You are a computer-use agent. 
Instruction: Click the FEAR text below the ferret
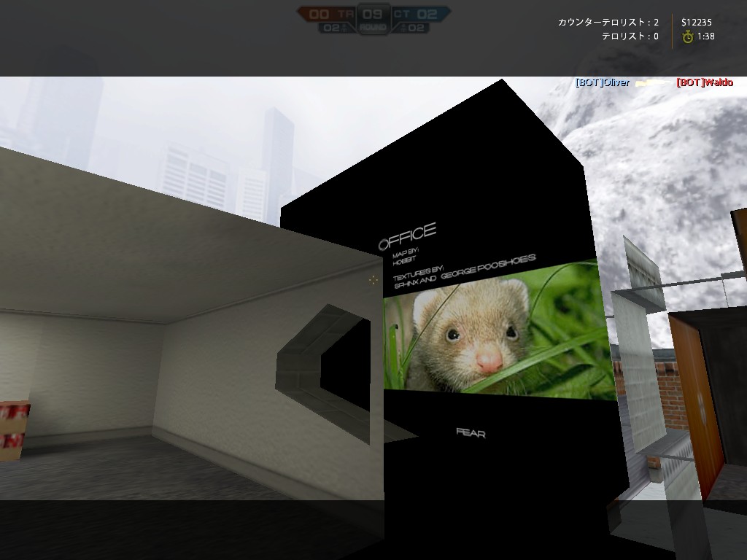[471, 432]
